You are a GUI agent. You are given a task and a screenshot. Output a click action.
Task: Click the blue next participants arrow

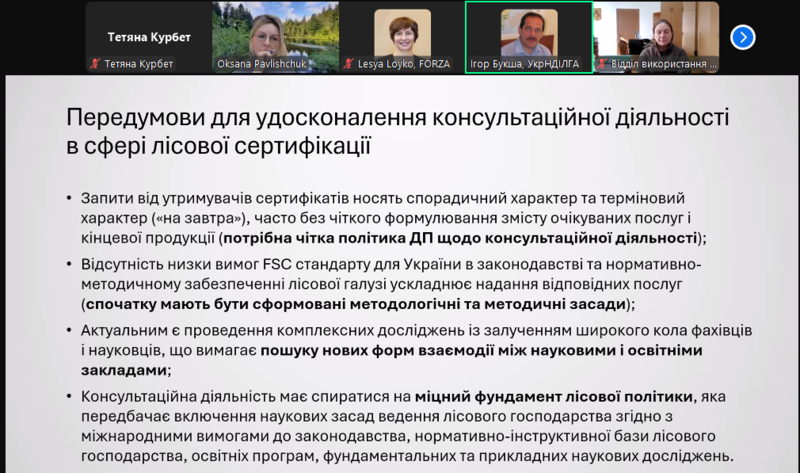742,37
